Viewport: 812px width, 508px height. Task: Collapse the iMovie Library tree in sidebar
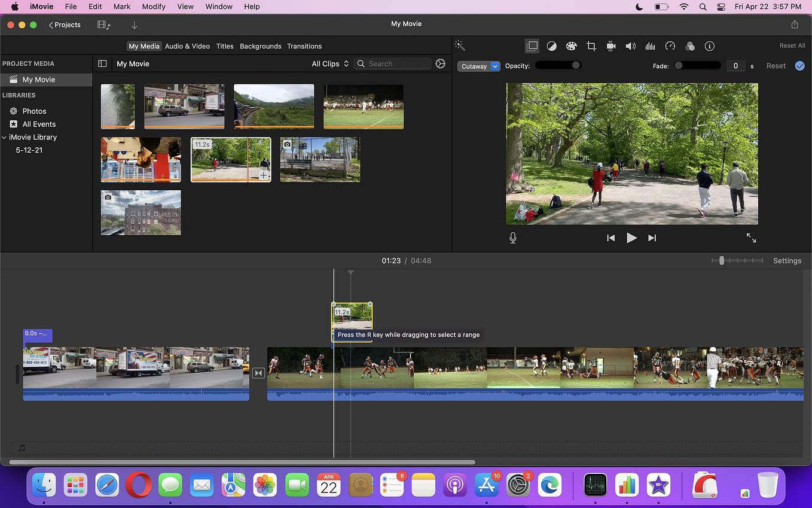coord(4,137)
